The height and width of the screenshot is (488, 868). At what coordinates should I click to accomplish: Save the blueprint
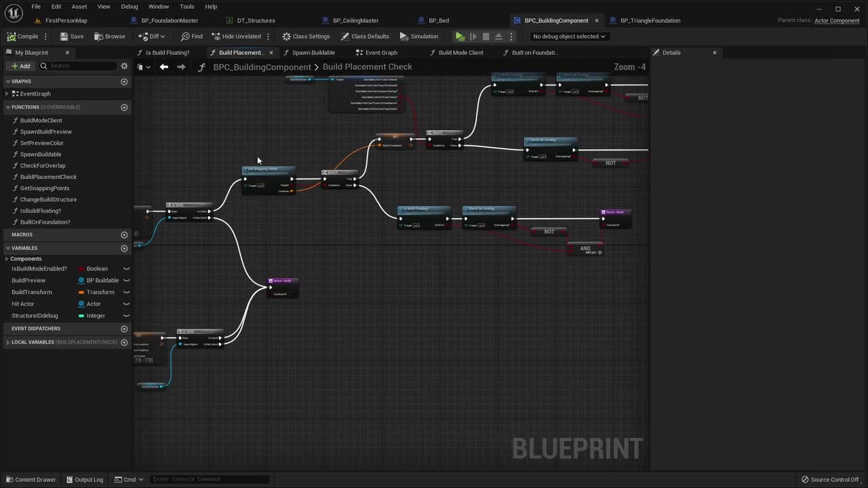point(72,37)
